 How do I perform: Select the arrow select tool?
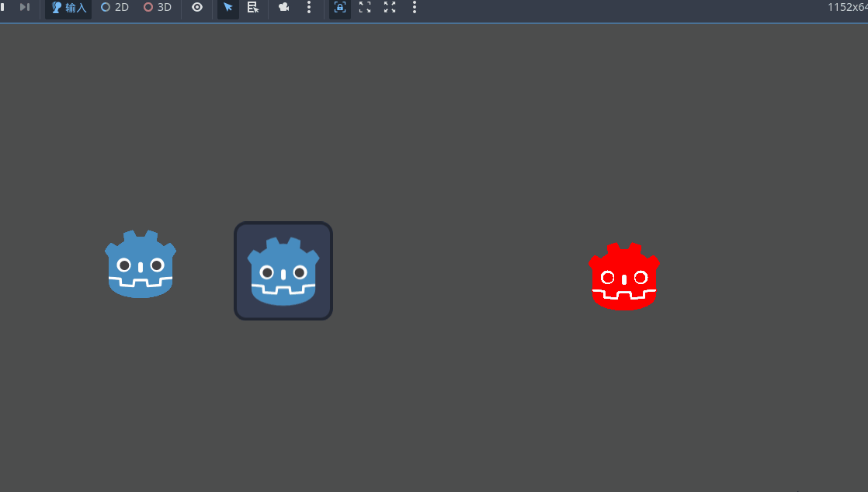[x=228, y=7]
